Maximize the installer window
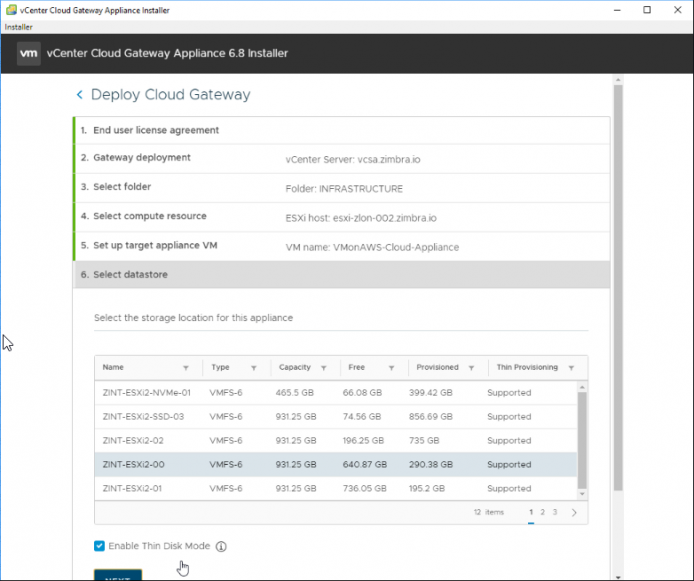Viewport: 694px width, 581px height. pyautogui.click(x=647, y=10)
